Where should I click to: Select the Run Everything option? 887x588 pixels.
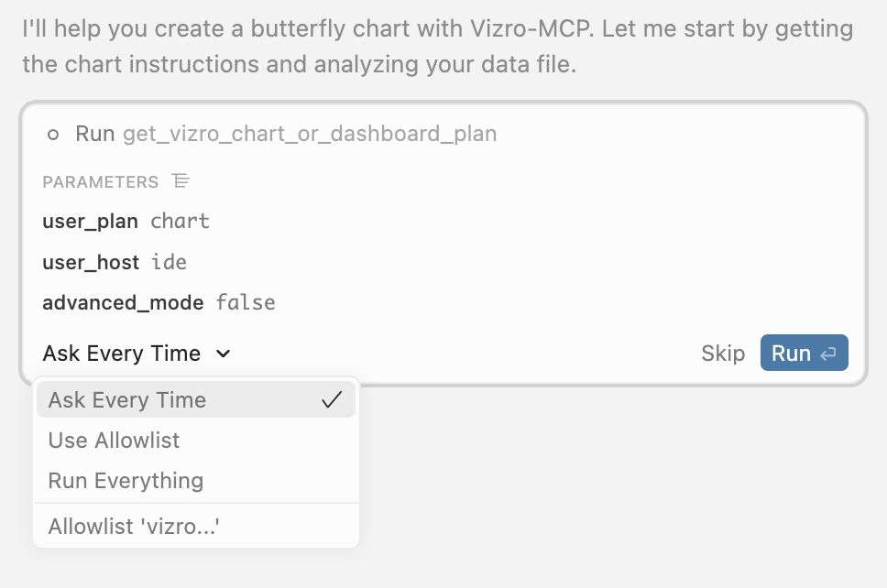point(126,480)
